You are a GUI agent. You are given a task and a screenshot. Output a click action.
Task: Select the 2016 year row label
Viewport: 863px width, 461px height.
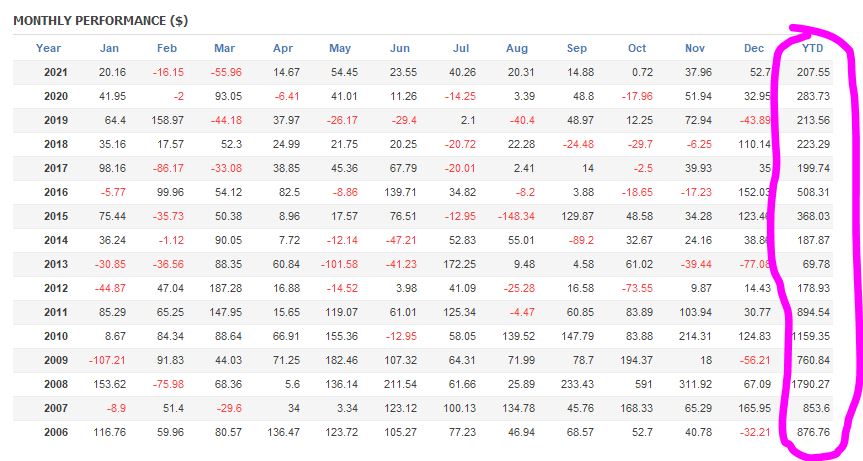pyautogui.click(x=55, y=191)
